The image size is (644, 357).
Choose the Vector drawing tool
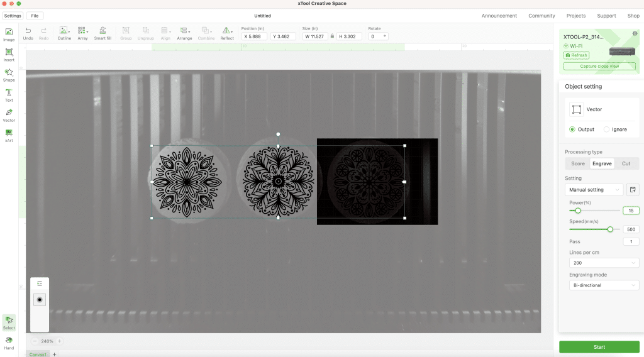(9, 115)
